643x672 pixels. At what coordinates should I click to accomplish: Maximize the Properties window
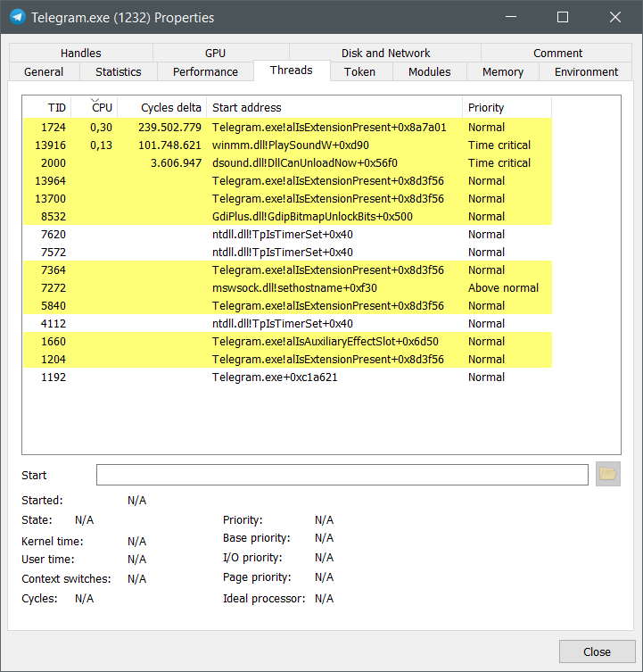tap(563, 17)
